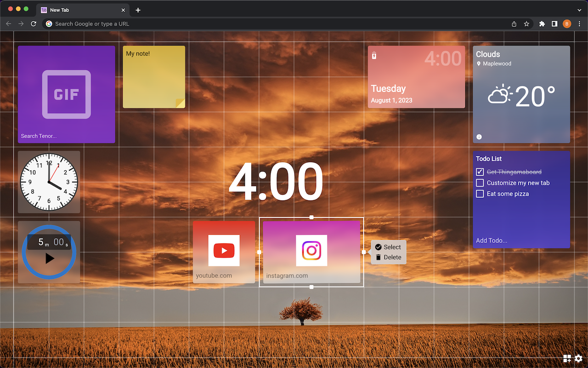Choose Delete from the widget context menu
The height and width of the screenshot is (368, 588).
point(388,257)
